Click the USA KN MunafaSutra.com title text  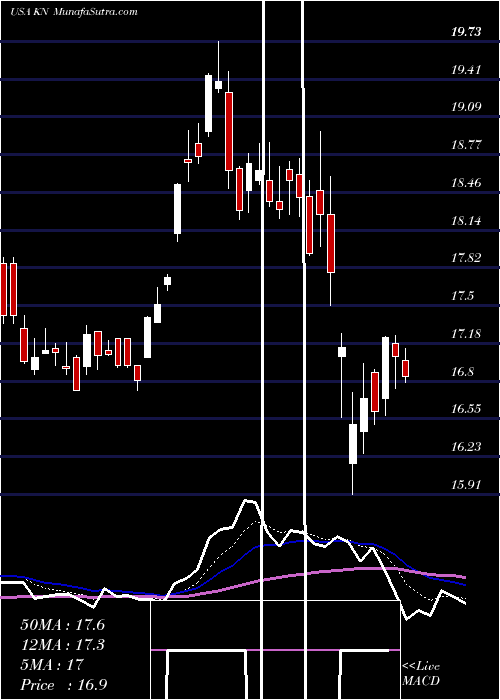click(x=74, y=12)
